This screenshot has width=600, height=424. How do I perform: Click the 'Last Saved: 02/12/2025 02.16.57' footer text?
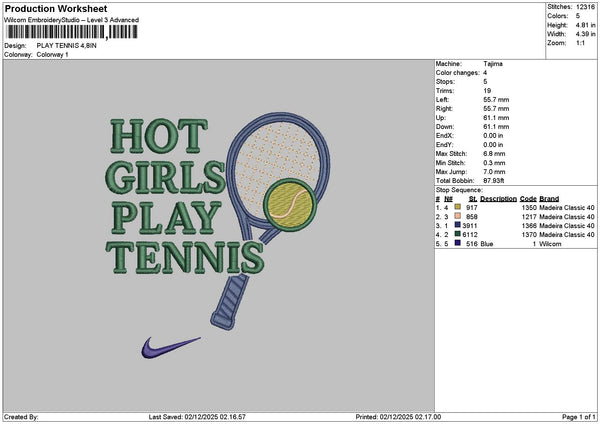point(197,417)
